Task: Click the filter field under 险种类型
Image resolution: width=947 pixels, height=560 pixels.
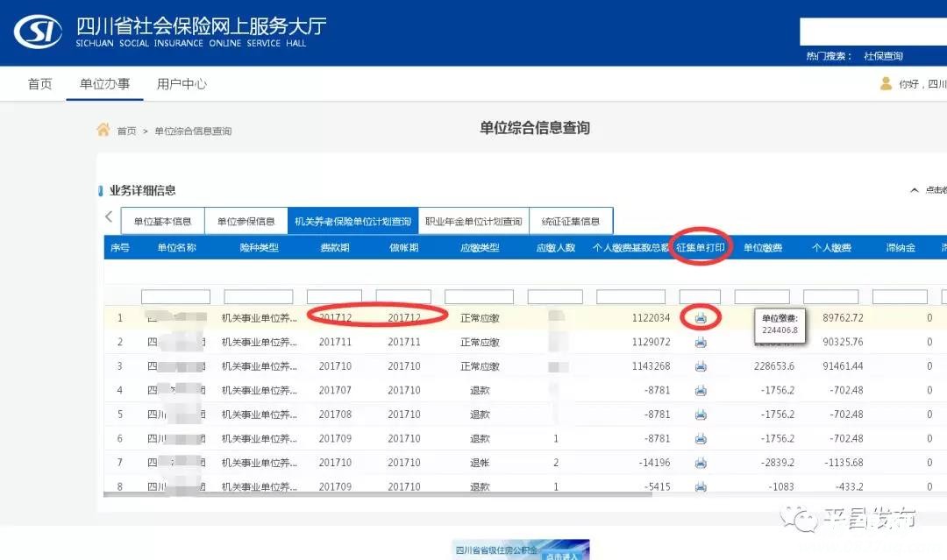Action: click(x=259, y=296)
